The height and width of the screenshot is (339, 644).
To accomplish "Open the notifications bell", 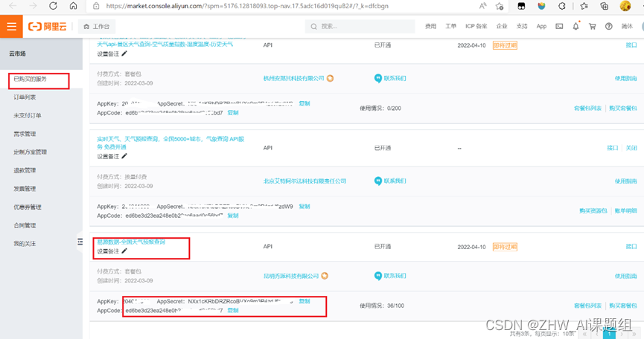I will coord(576,26).
